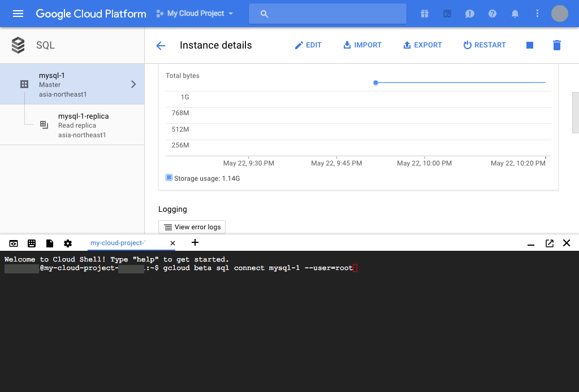Click the mysql-1-replica icon
Viewport: 579px width, 392px height.
point(44,125)
